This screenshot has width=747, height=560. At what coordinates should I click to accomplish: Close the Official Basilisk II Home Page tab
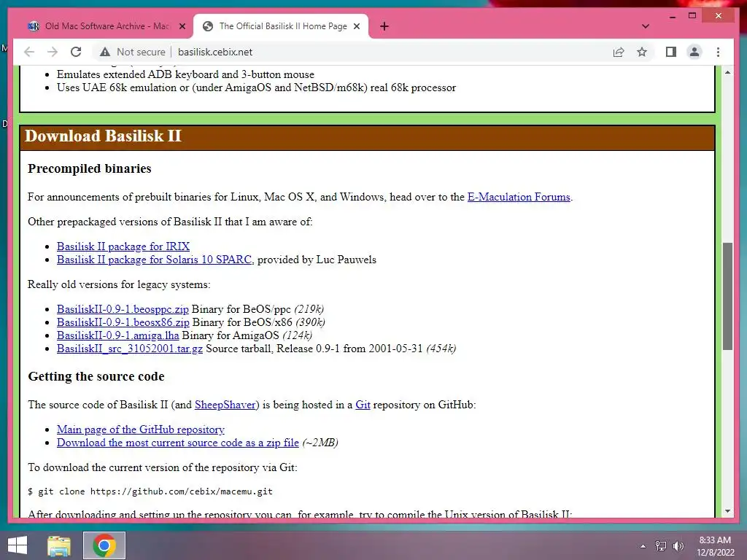356,26
